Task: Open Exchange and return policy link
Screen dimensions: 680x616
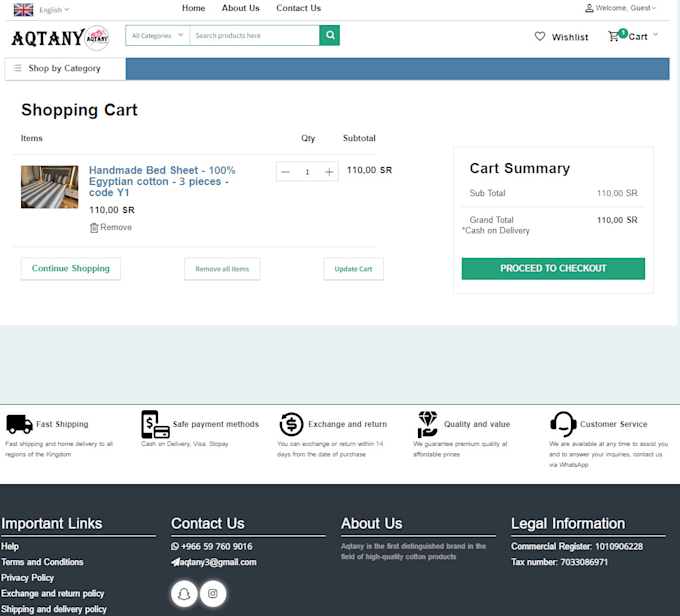Action: click(x=52, y=593)
